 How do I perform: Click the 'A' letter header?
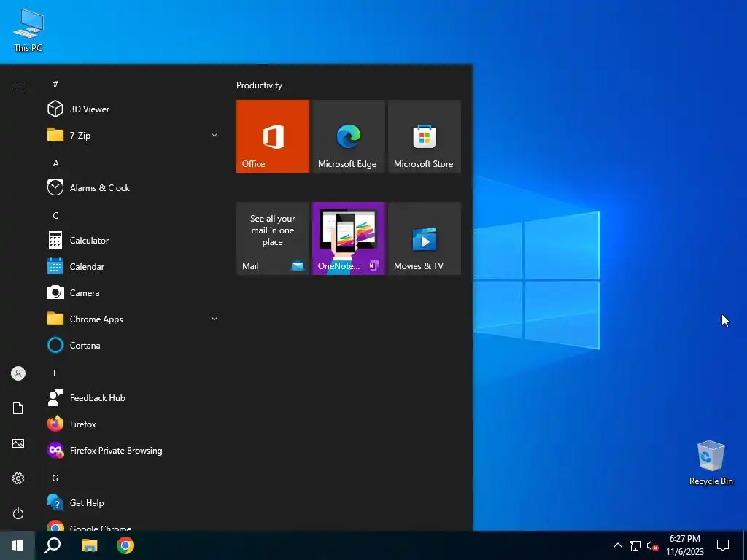[55, 163]
